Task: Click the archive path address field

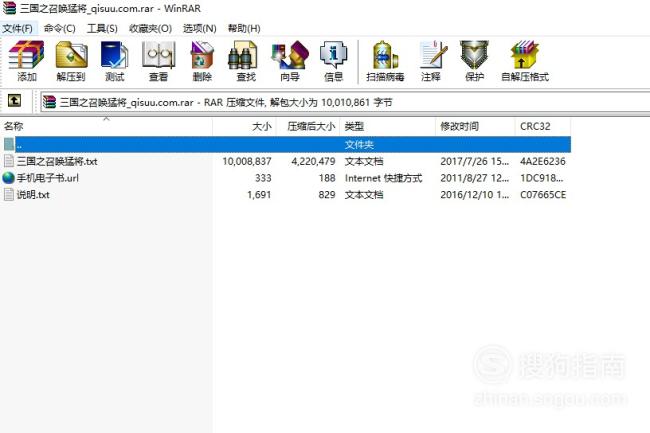Action: tap(345, 102)
